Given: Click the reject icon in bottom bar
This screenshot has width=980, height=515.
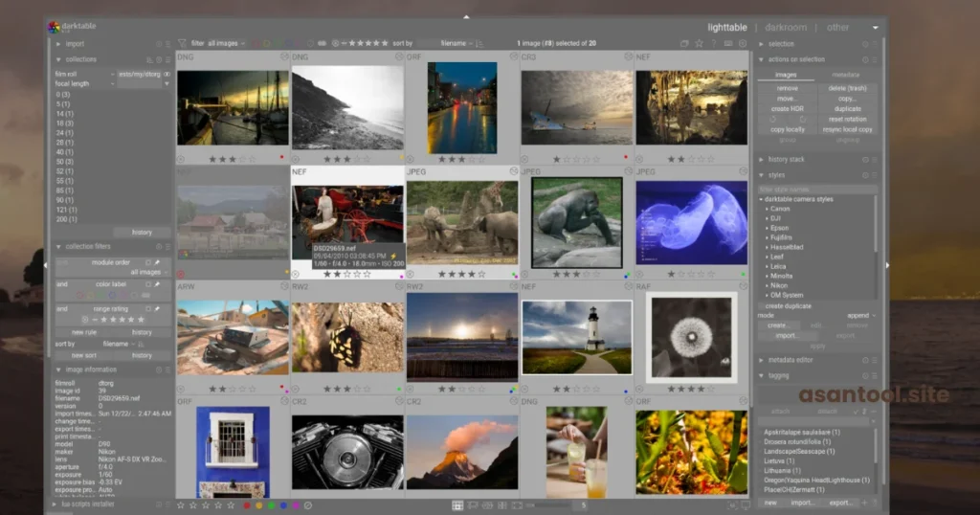Looking at the screenshot, I should 307,505.
